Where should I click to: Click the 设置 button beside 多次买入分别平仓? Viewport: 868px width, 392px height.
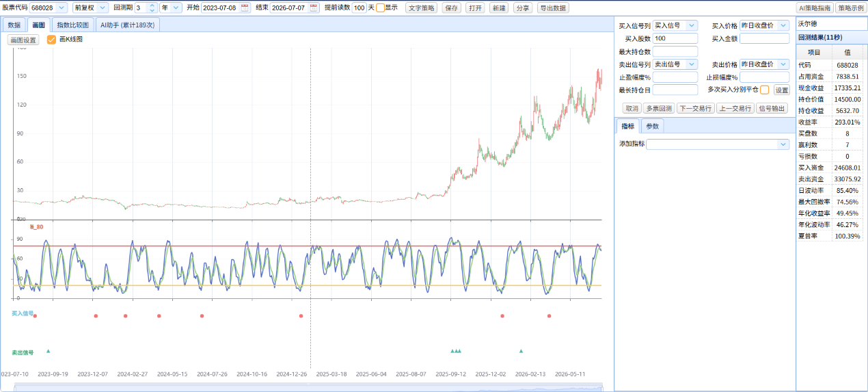coord(781,90)
